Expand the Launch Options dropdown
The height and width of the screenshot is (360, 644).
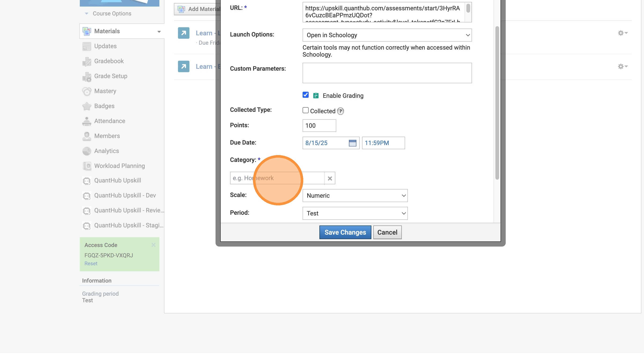pos(387,35)
